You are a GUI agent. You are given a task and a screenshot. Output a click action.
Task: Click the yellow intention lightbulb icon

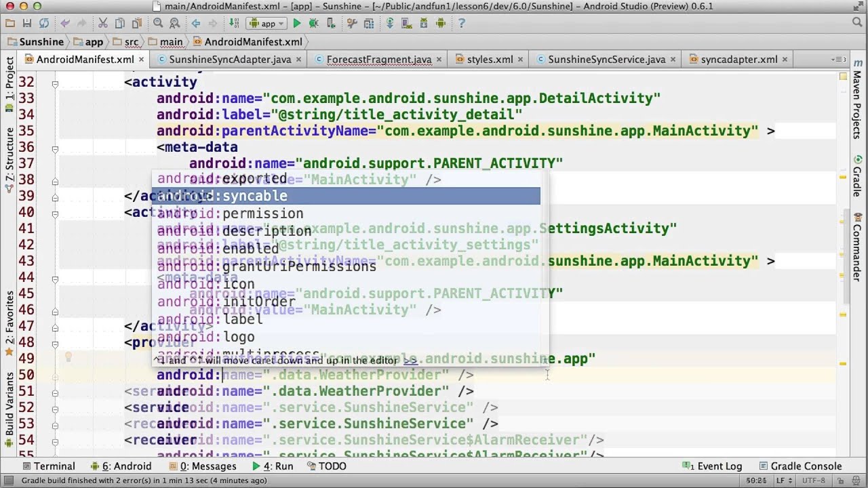click(x=68, y=357)
